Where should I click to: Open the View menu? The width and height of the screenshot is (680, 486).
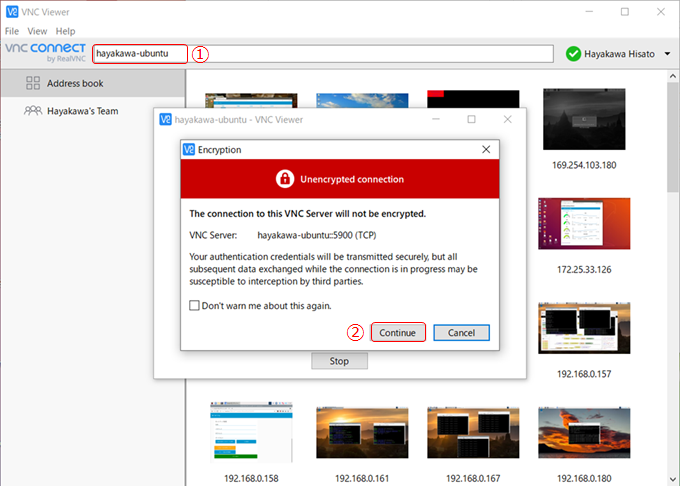(x=37, y=31)
